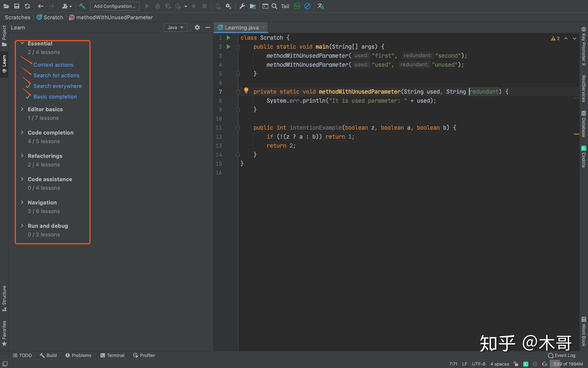Screen dimensions: 588x368
Task: Close the Learning.java tab
Action: (x=263, y=28)
